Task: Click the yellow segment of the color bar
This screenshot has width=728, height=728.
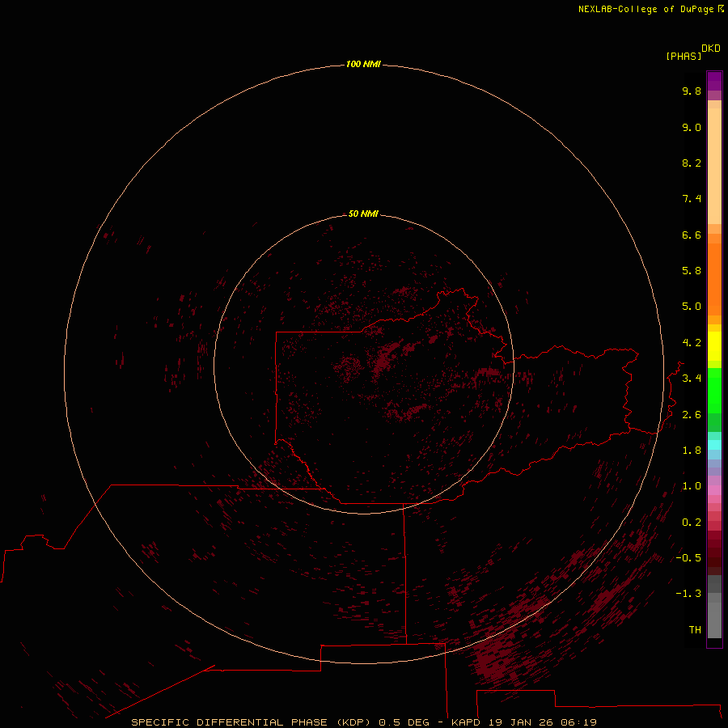Action: 714,346
